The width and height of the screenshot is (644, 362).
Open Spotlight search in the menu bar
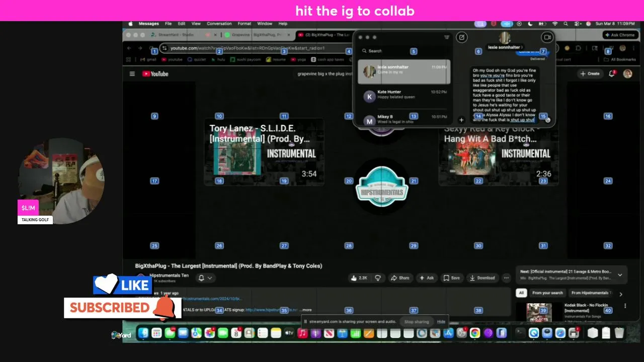tap(566, 24)
